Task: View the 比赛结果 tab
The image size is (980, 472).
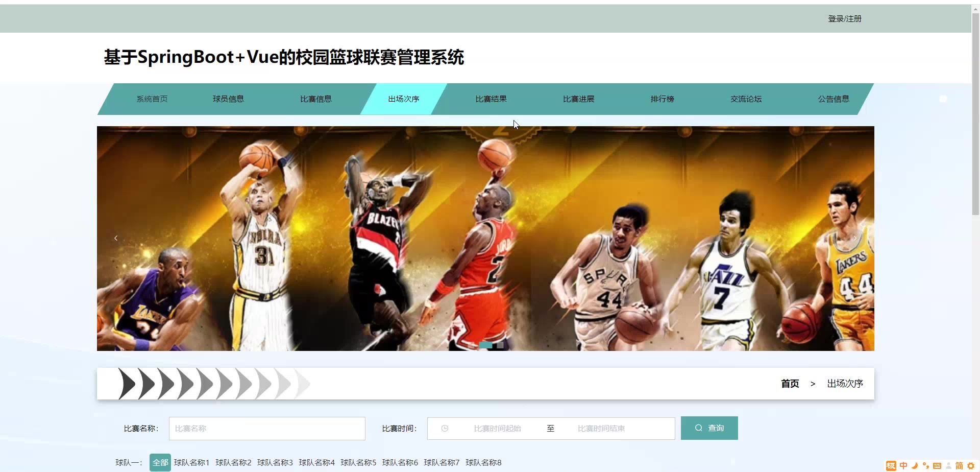Action: point(491,99)
